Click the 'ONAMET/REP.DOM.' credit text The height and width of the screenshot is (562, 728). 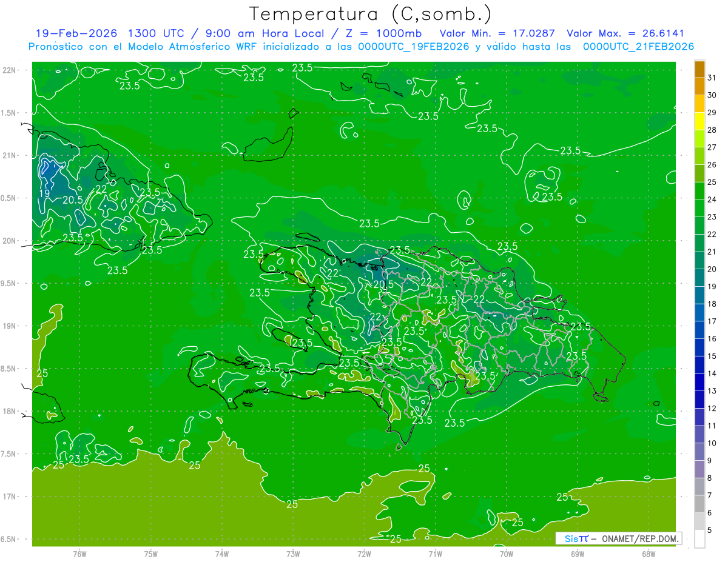click(x=639, y=538)
